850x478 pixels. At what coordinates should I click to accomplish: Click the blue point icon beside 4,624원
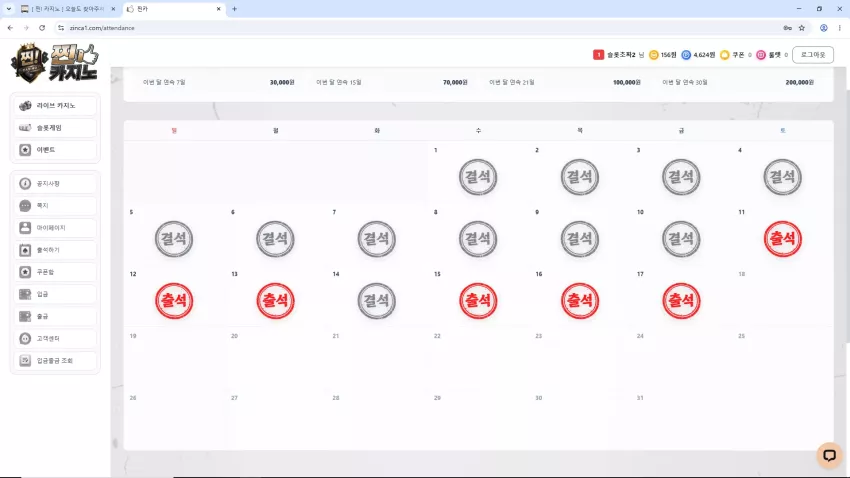(686, 55)
